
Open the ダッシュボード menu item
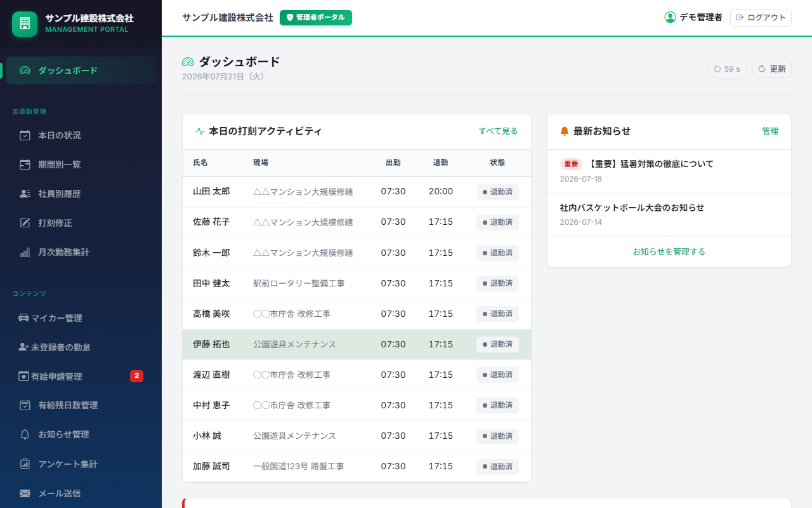point(81,70)
